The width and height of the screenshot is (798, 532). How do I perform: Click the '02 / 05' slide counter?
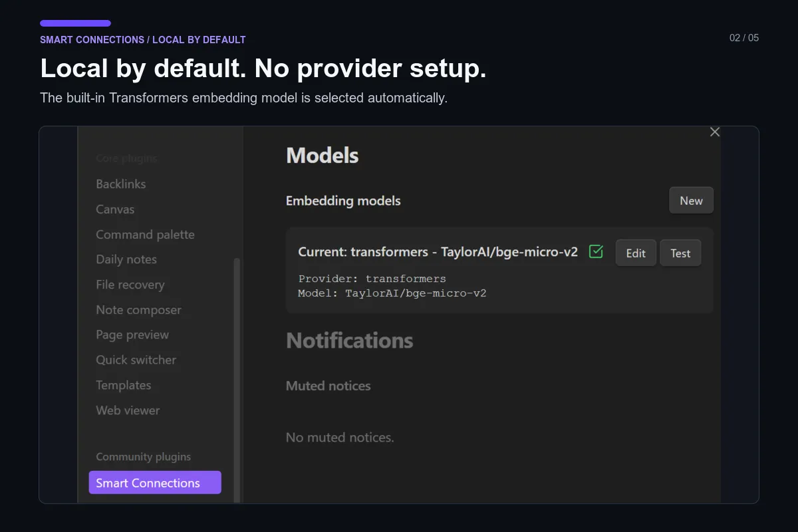click(x=744, y=38)
